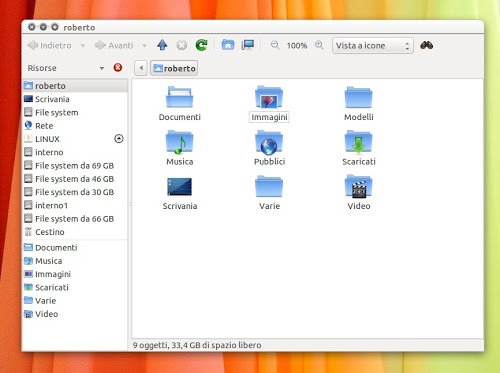Click the path bar left arrow
Viewport: 500px width, 373px height.
pyautogui.click(x=141, y=68)
